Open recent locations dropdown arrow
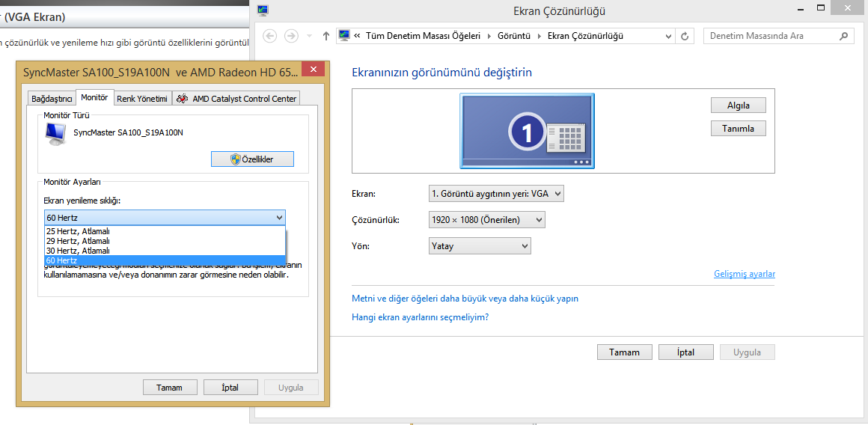This screenshot has height=425, width=868. [310, 37]
